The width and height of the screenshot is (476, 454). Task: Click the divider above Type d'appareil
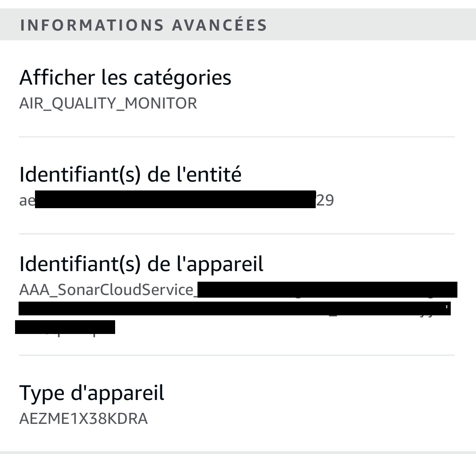(237, 355)
